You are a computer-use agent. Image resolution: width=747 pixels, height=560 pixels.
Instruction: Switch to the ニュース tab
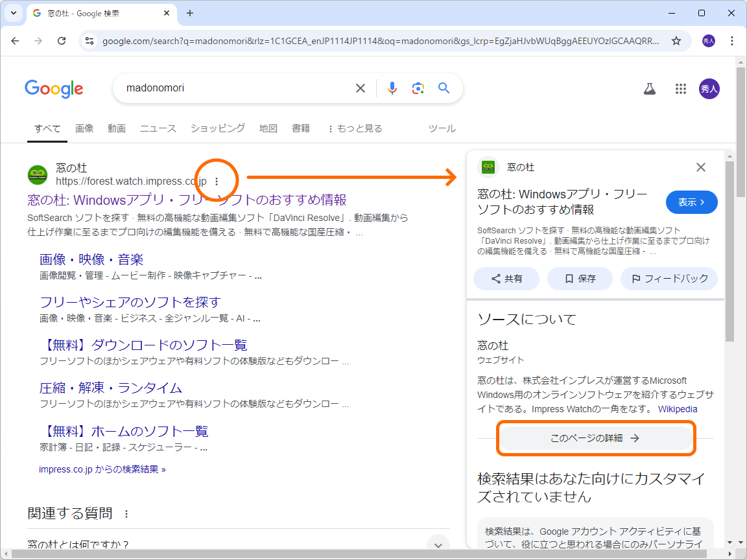pyautogui.click(x=158, y=128)
